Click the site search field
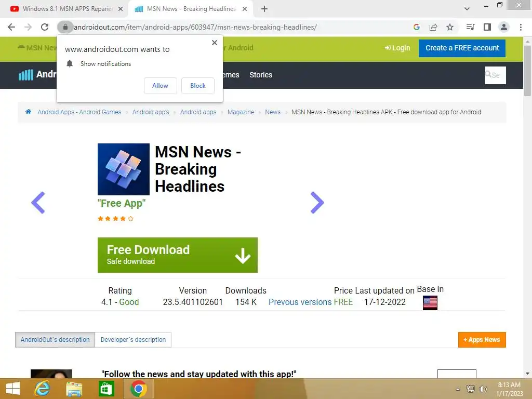This screenshot has height=399, width=532. coord(495,75)
